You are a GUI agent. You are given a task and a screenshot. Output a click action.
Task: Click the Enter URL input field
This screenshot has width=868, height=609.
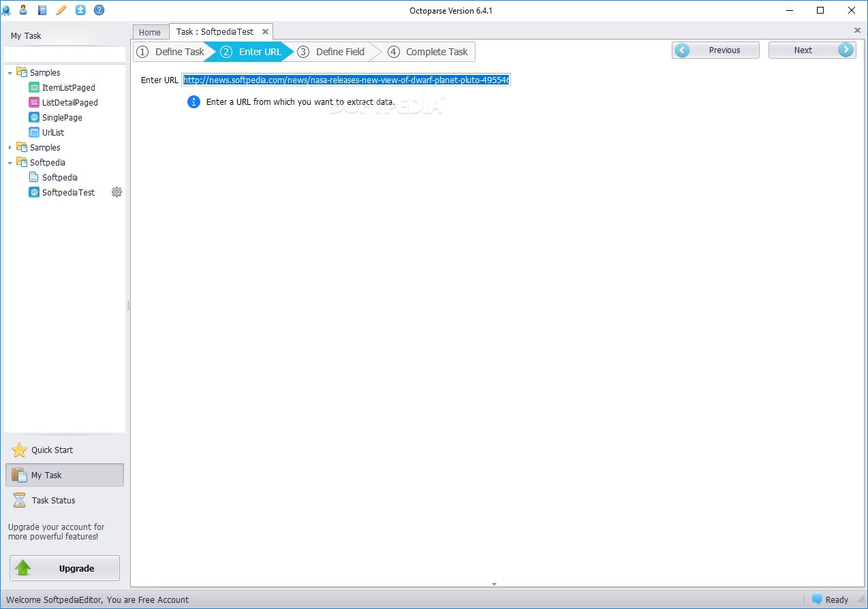346,80
